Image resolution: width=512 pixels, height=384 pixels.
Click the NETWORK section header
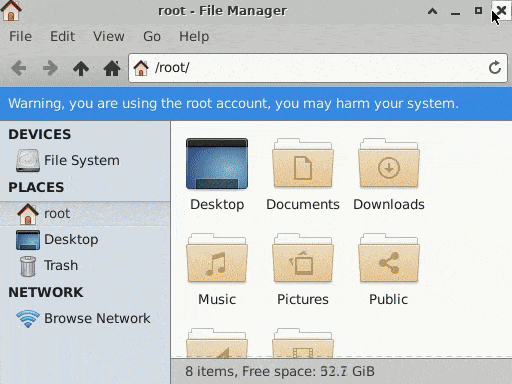[x=46, y=292]
